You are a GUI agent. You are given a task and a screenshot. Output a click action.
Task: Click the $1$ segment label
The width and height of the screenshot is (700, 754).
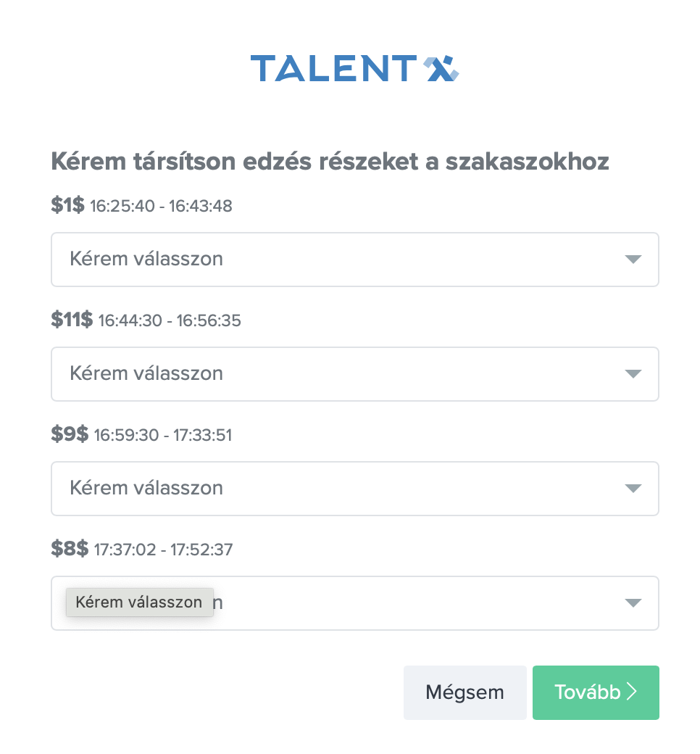[x=67, y=205]
